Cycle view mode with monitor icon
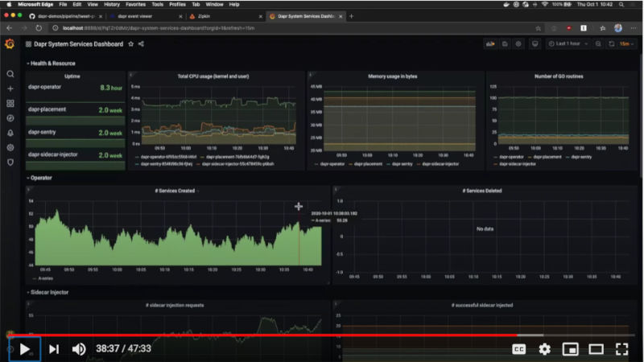644x362 pixels. click(x=535, y=44)
